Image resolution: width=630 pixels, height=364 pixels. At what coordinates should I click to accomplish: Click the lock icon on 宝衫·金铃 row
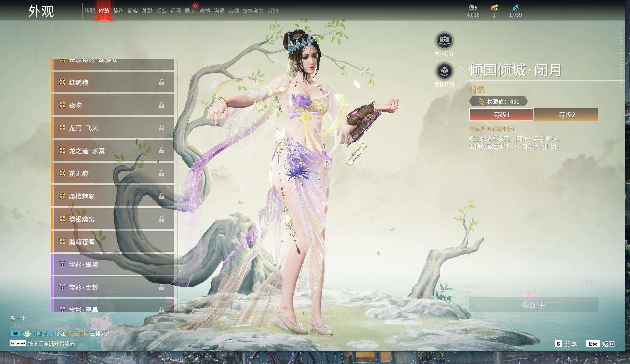pyautogui.click(x=161, y=287)
